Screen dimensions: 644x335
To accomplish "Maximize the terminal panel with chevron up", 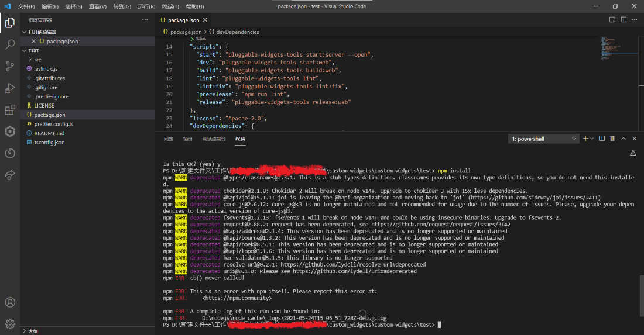I will point(624,139).
